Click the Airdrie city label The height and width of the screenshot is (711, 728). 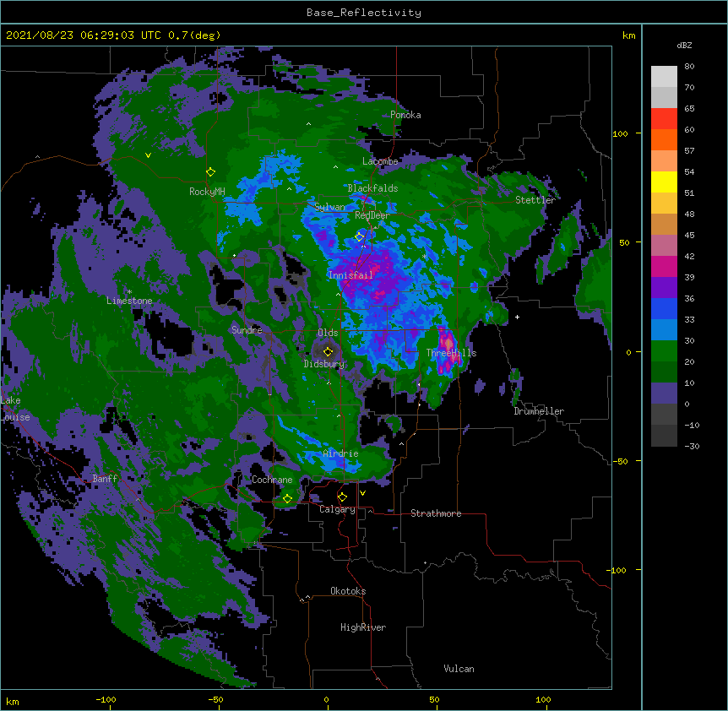click(x=341, y=454)
